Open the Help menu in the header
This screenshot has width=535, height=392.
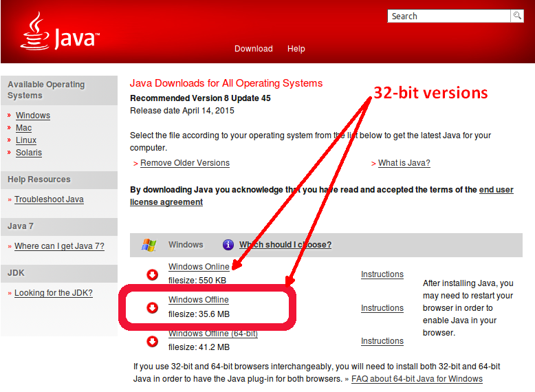(x=296, y=49)
